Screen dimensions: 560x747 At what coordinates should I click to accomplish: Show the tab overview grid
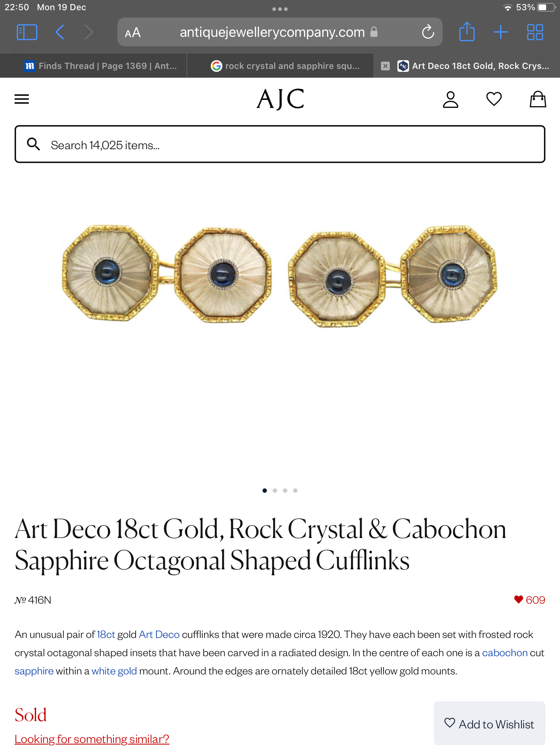[535, 32]
